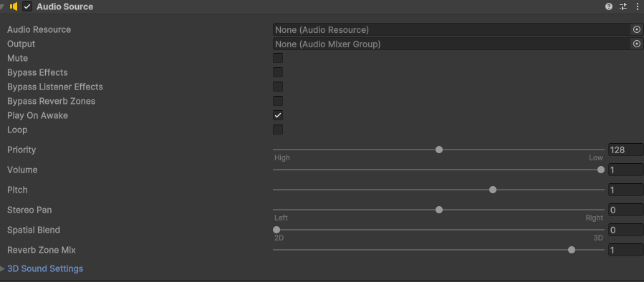Click the Left label under Stereo Pan

click(x=282, y=218)
